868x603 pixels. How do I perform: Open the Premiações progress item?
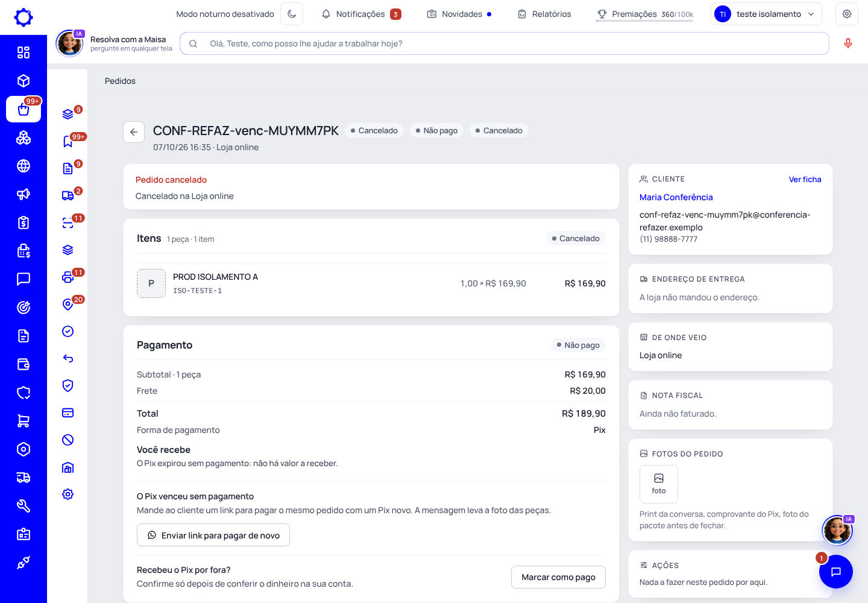[645, 14]
